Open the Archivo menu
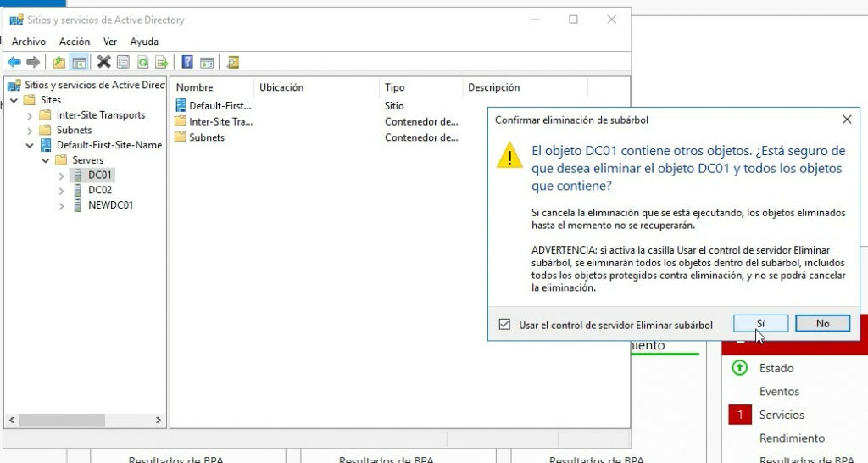Viewport: 868px width, 463px height. [x=29, y=42]
